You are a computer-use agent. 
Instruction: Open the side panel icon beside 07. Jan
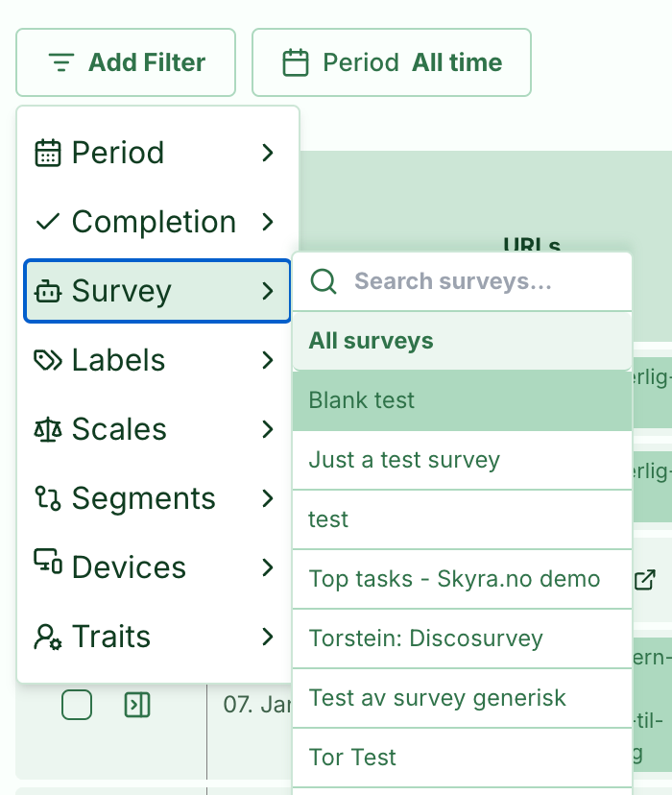pyautogui.click(x=137, y=705)
